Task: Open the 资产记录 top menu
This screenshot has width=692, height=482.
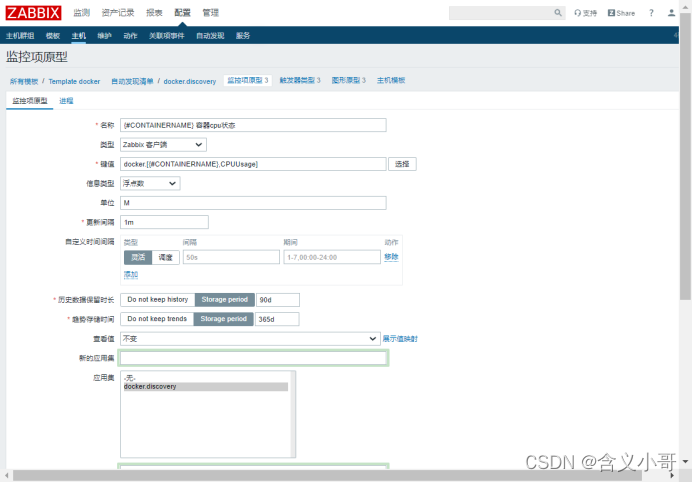Action: [x=118, y=13]
